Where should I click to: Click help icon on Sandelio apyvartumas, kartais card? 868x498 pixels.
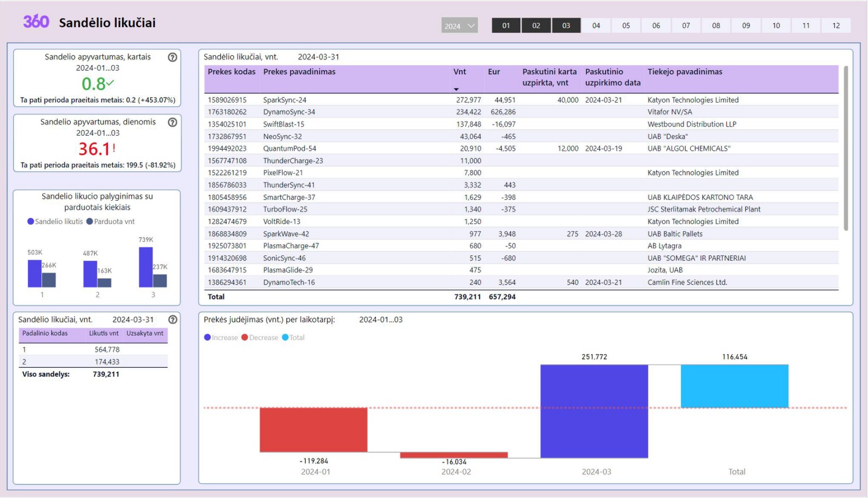click(173, 57)
